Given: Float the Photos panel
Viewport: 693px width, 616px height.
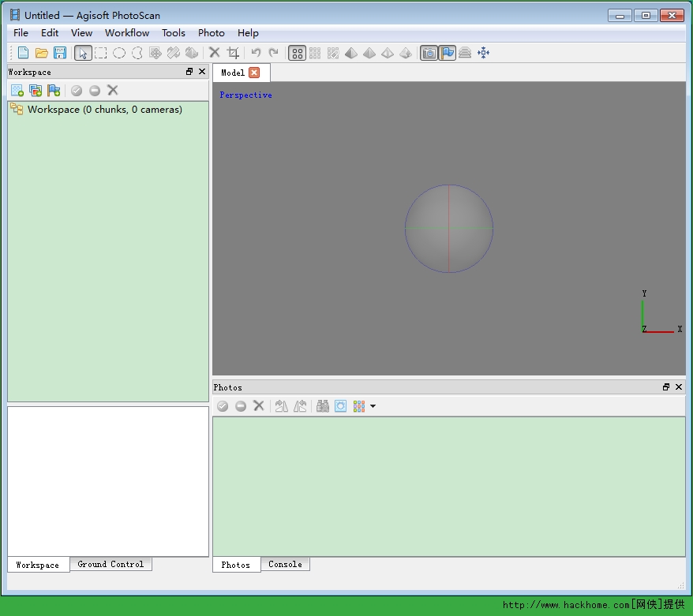Looking at the screenshot, I should (x=666, y=386).
